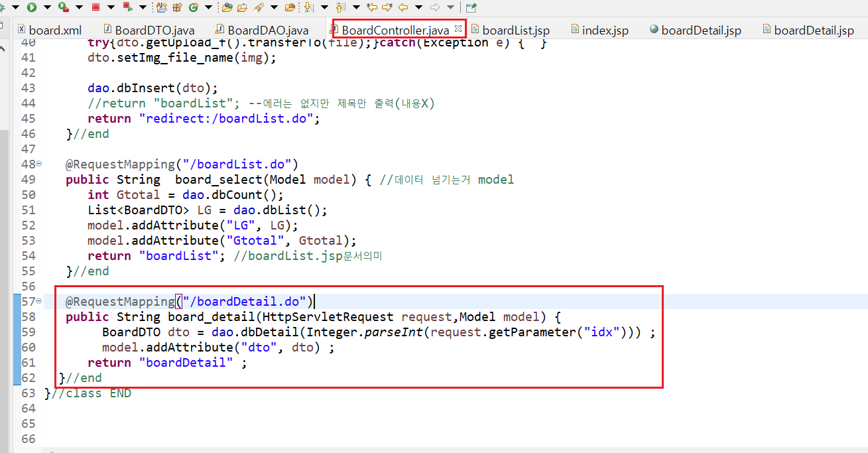Open the Back navigation history dropdown
Image resolution: width=868 pixels, height=453 pixels.
point(418,7)
